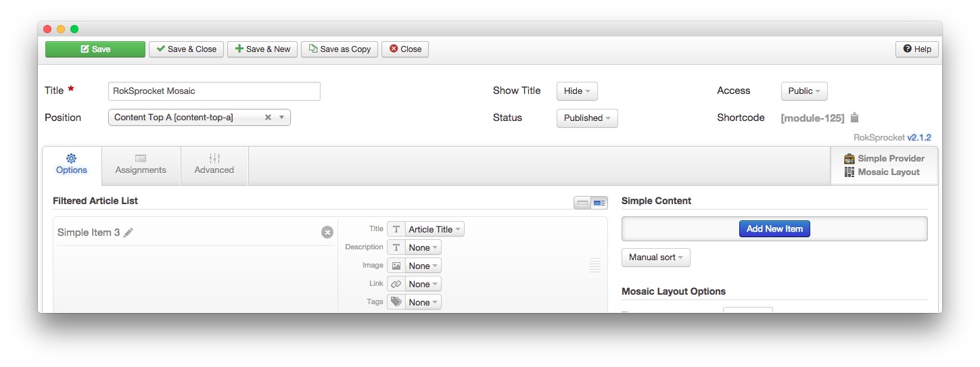Image resolution: width=980 pixels, height=367 pixels.
Task: Remove Simple Item 3 with the X icon
Action: 327,233
